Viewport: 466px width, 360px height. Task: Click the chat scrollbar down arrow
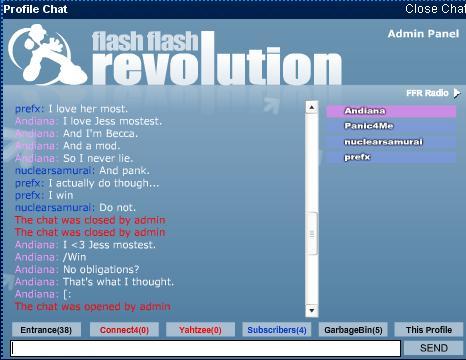coord(312,311)
